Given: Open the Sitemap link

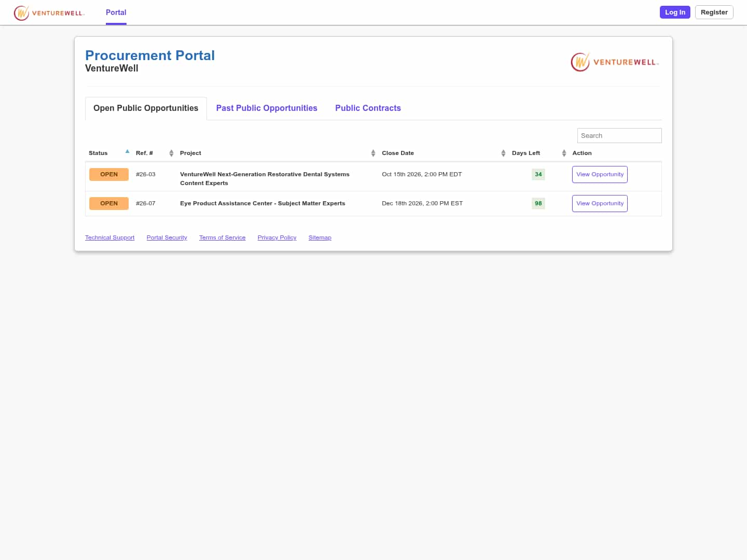Looking at the screenshot, I should 320,237.
